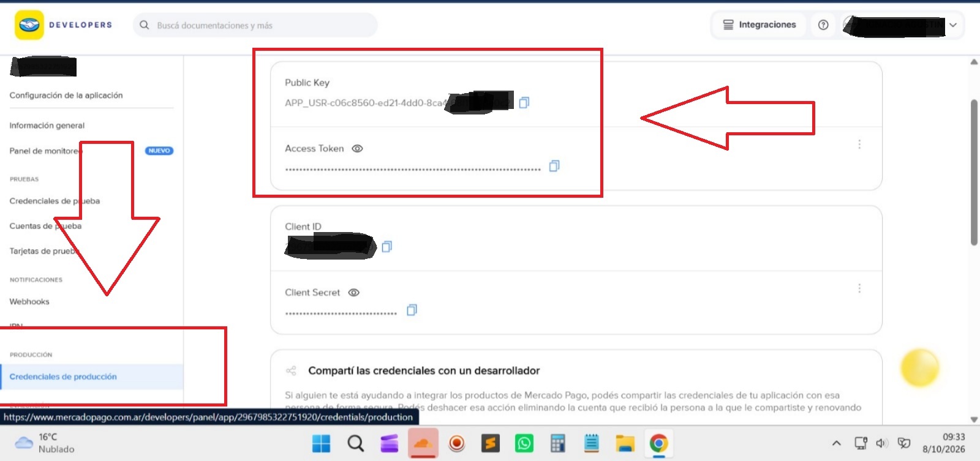Open Windows Start menu

(321, 443)
